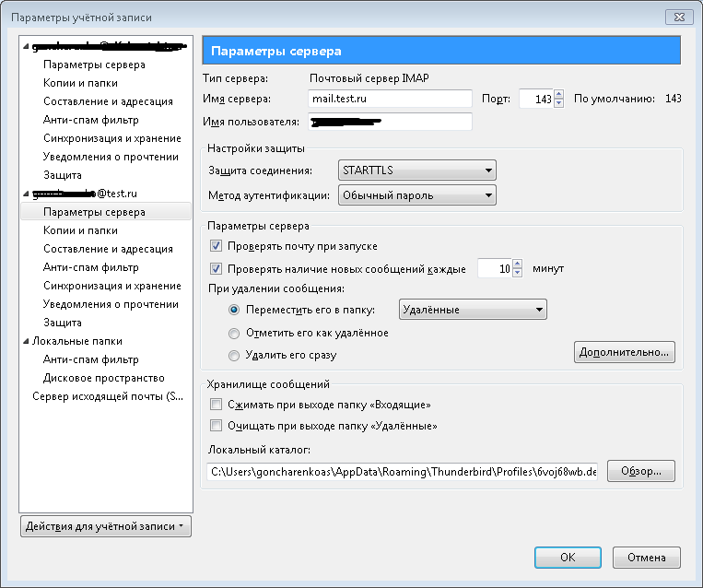Enable Сжимать при выходе папку «Входящие»
The height and width of the screenshot is (588, 703).
pos(217,405)
